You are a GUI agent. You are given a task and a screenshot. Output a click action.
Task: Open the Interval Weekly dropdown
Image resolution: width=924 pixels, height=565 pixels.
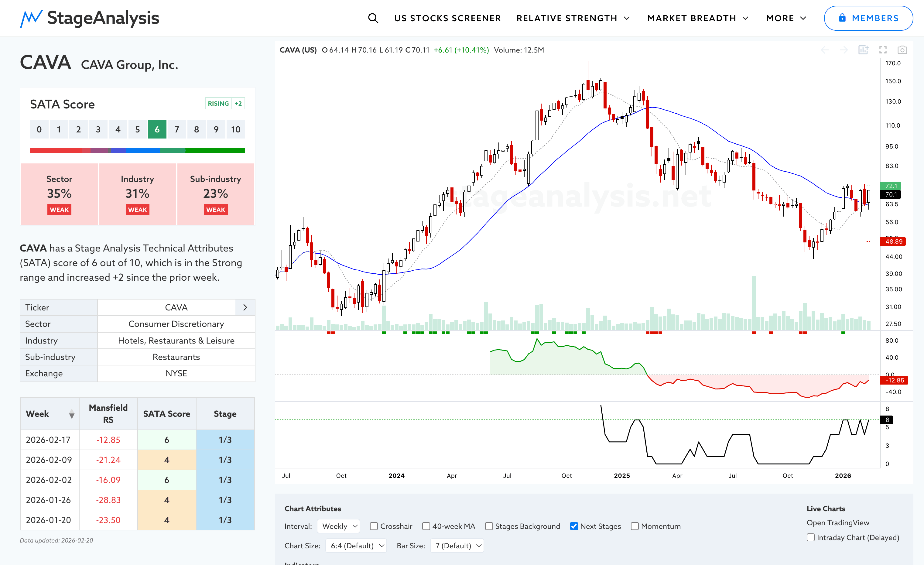tap(339, 526)
